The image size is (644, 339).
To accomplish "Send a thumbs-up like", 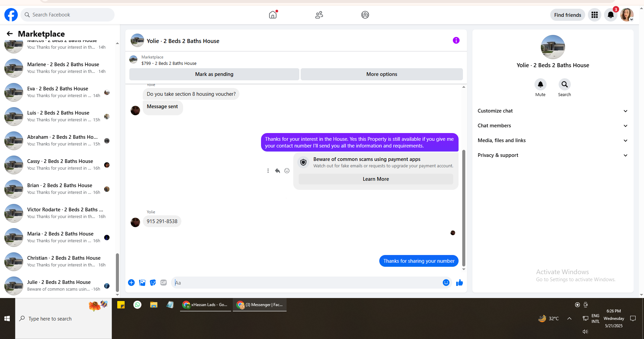I will [460, 283].
